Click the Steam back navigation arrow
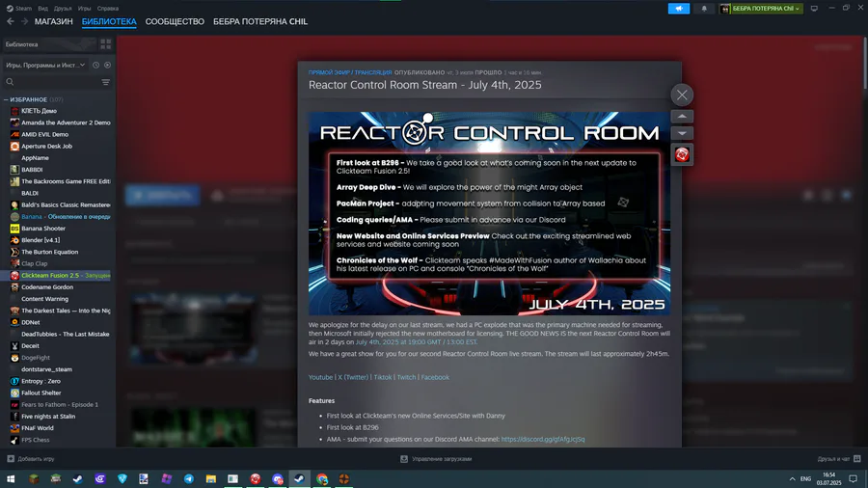This screenshot has height=488, width=868. [x=11, y=21]
